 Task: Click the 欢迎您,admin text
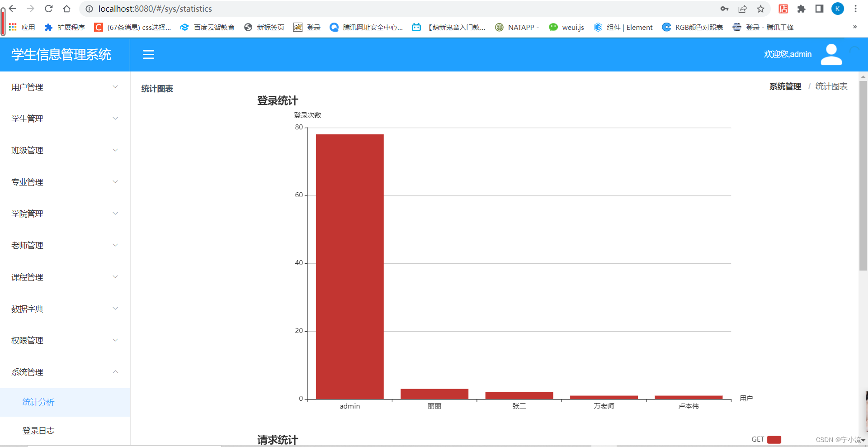coord(788,54)
